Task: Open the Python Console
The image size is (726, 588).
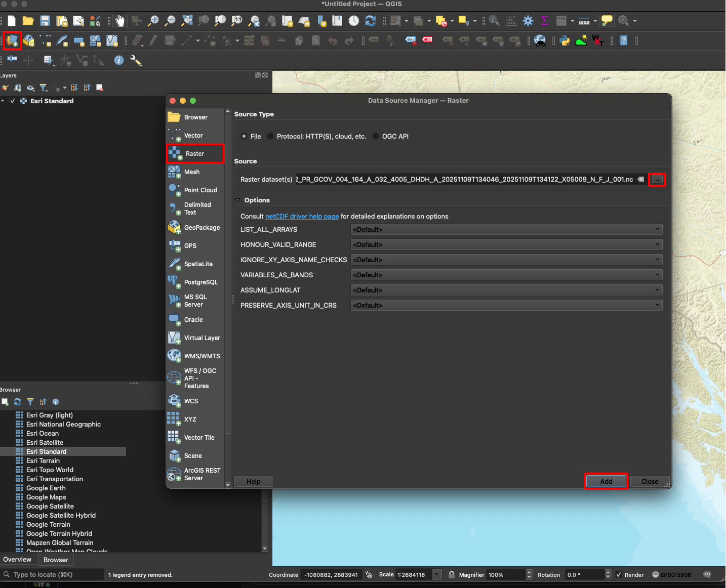Action: tap(564, 41)
